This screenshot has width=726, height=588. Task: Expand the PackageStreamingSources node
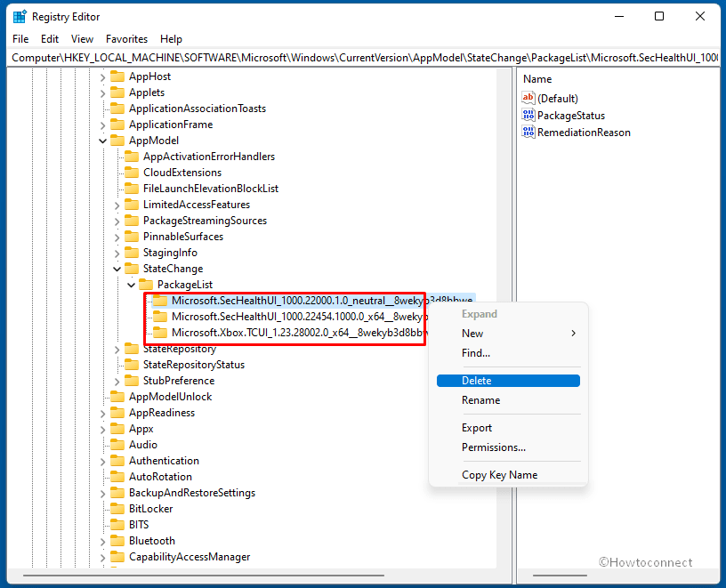pyautogui.click(x=117, y=222)
